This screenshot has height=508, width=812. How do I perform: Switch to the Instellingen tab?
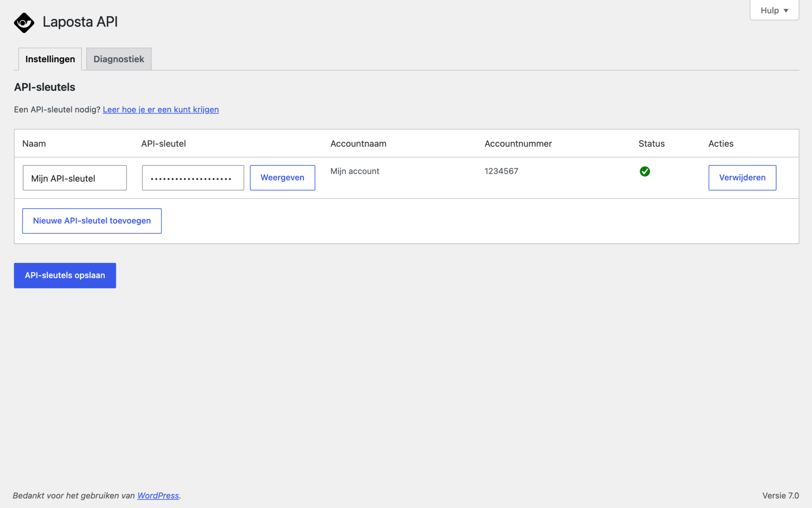(50, 59)
